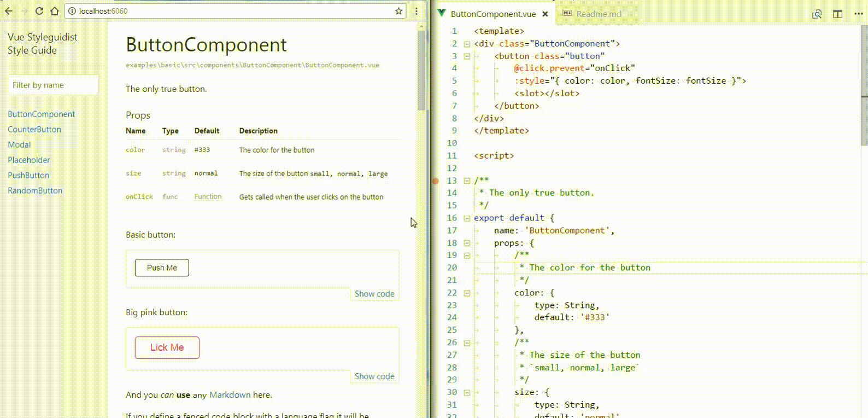Show code for Basic button example
Viewport: 868px width, 418px height.
[x=374, y=294]
